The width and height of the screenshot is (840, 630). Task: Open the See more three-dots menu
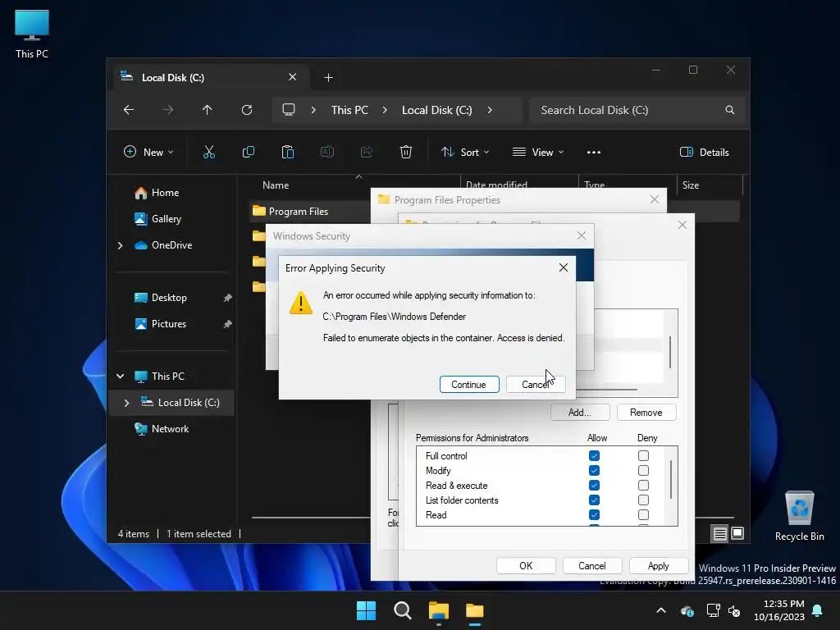(x=594, y=152)
